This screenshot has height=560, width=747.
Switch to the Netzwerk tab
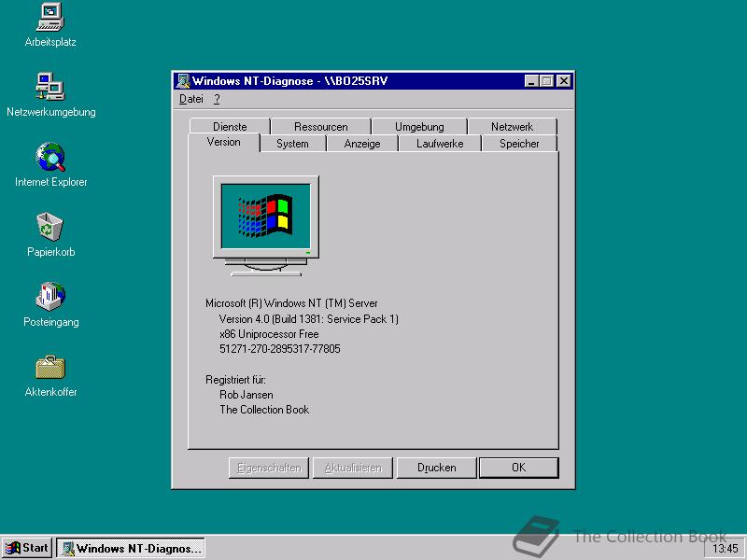(512, 127)
